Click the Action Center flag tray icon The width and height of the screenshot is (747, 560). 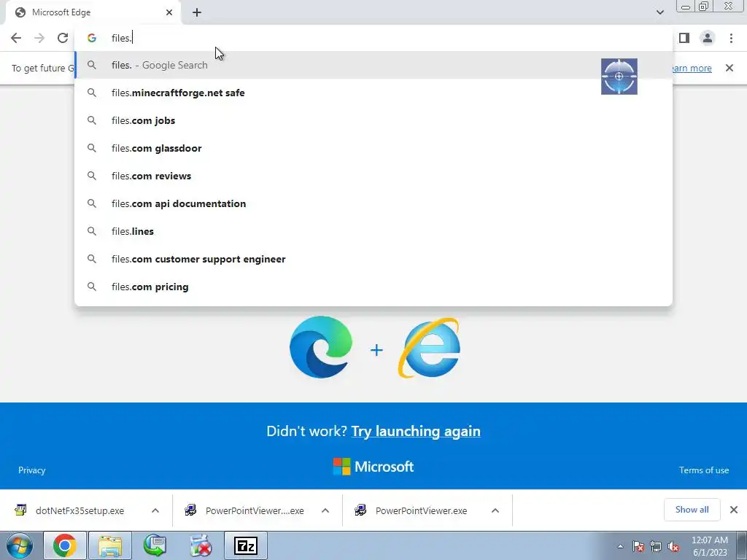[638, 547]
